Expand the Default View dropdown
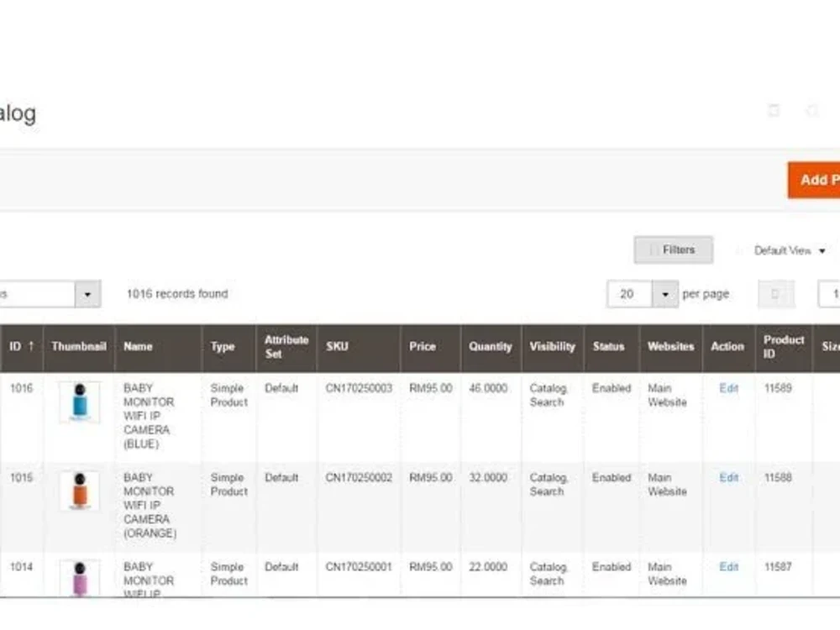The image size is (840, 630). click(x=790, y=250)
